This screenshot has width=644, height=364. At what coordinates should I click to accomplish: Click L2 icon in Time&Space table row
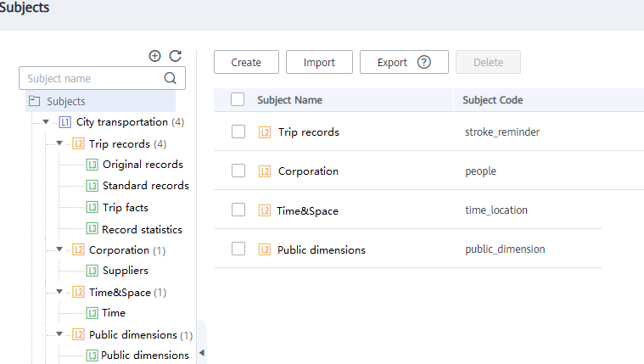tap(265, 210)
